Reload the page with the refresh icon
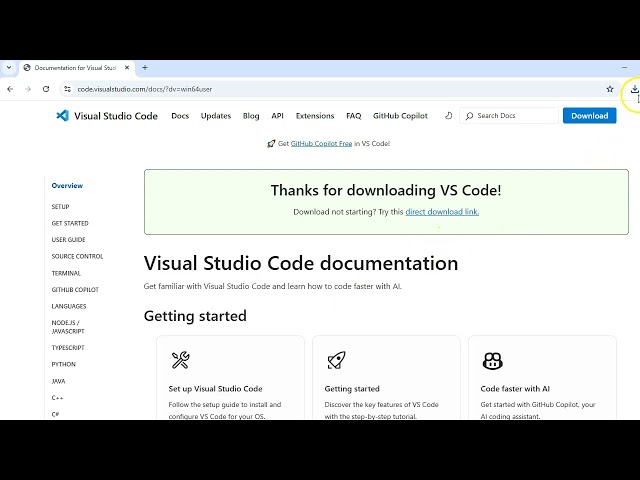 click(x=46, y=89)
